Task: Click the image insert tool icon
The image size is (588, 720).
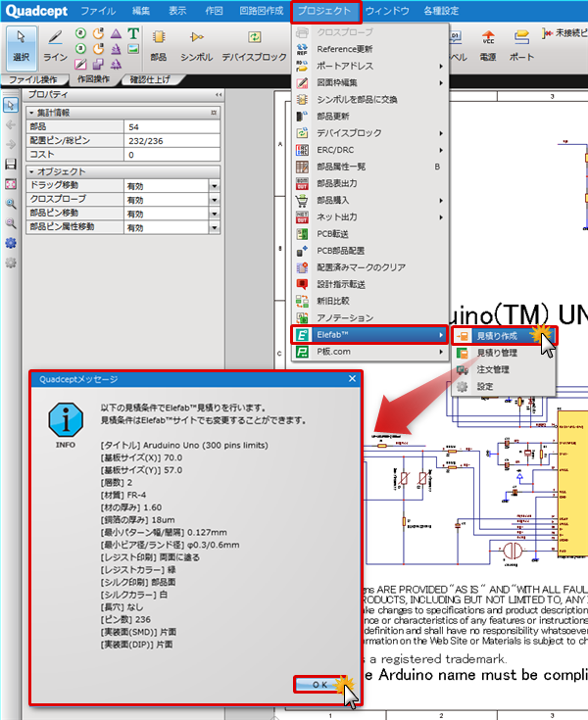Action: [x=133, y=49]
